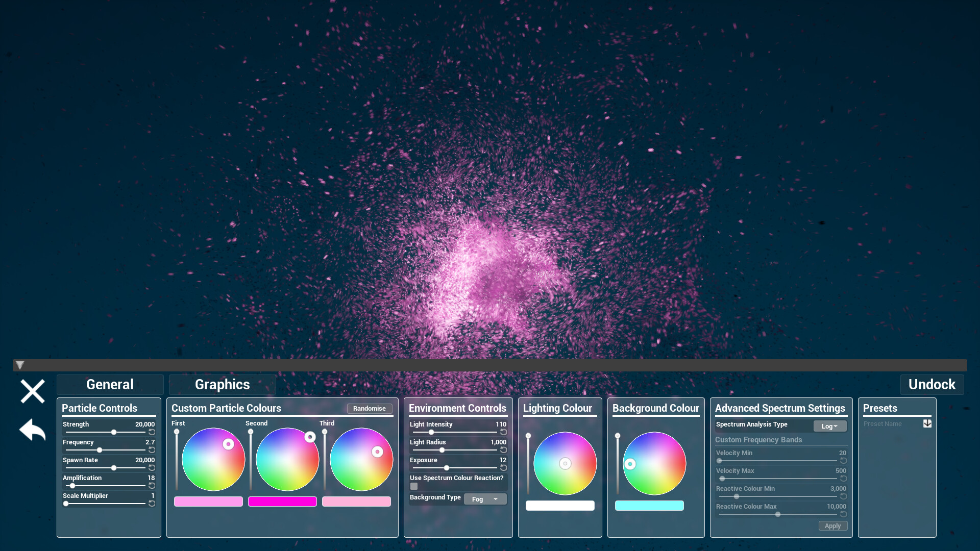Switch to the Graphics tab
The width and height of the screenshot is (980, 551).
coord(222,384)
